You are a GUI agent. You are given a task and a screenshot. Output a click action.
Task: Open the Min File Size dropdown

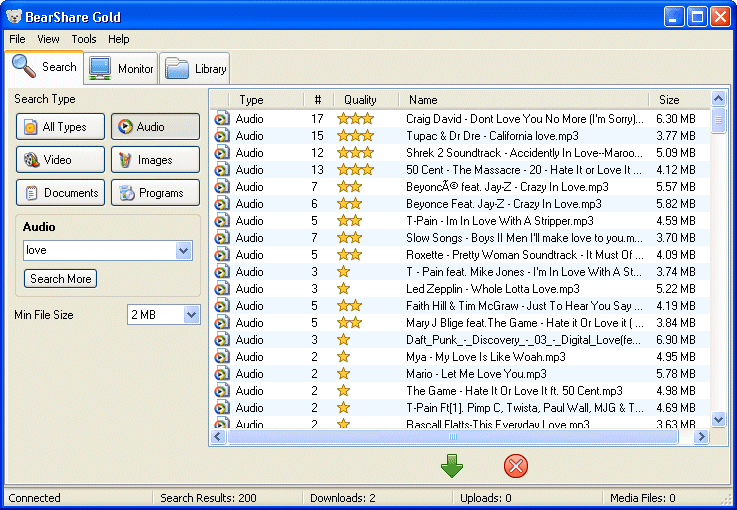[191, 314]
